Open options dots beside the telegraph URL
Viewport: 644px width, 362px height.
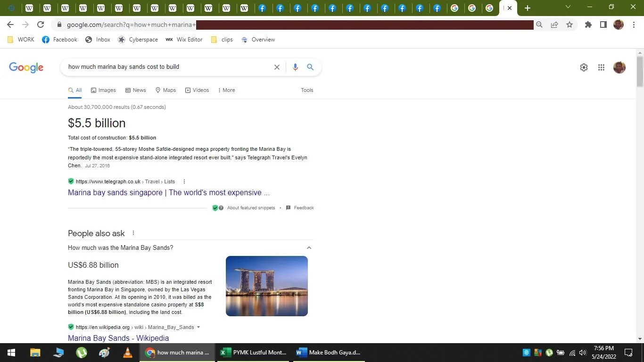[184, 181]
